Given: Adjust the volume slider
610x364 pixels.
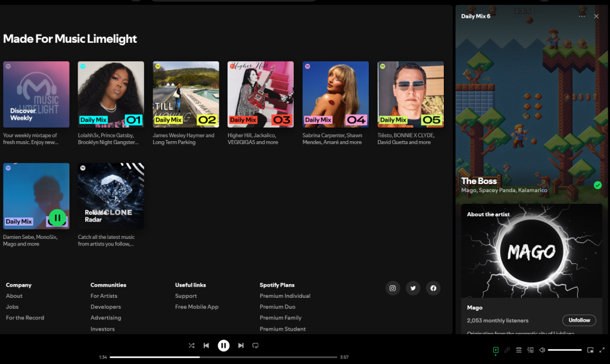Looking at the screenshot, I should pos(565,350).
